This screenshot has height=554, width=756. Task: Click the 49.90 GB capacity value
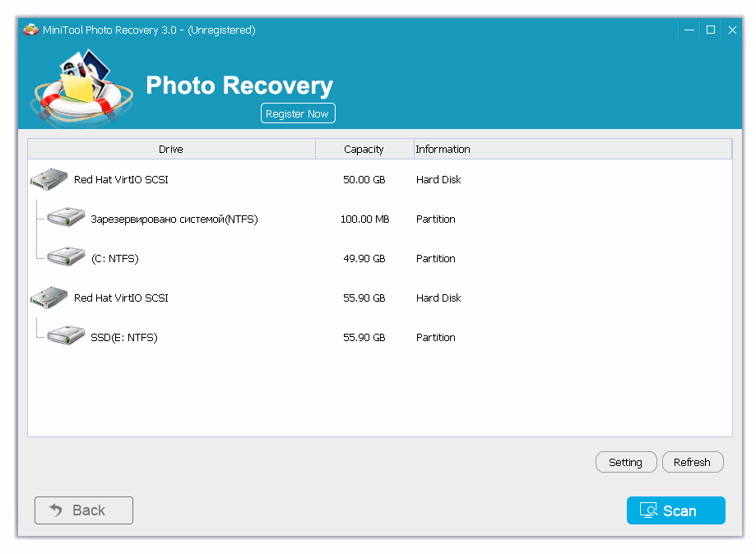pyautogui.click(x=364, y=259)
